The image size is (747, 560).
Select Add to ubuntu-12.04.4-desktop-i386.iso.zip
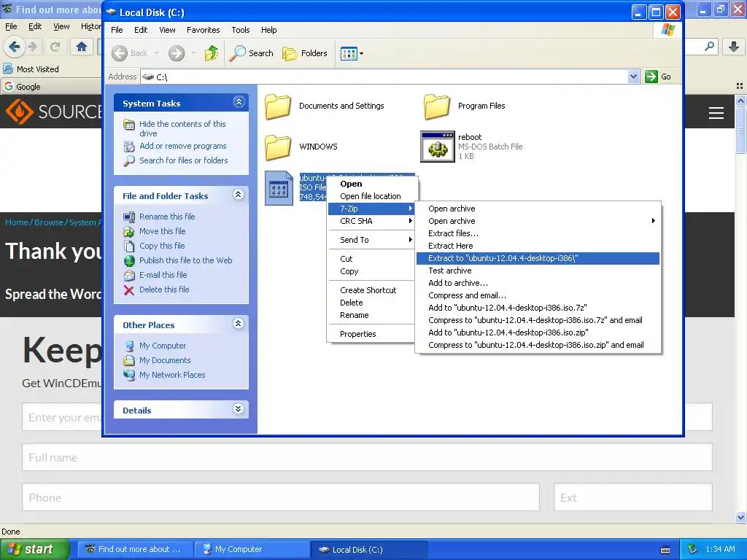pos(538,332)
